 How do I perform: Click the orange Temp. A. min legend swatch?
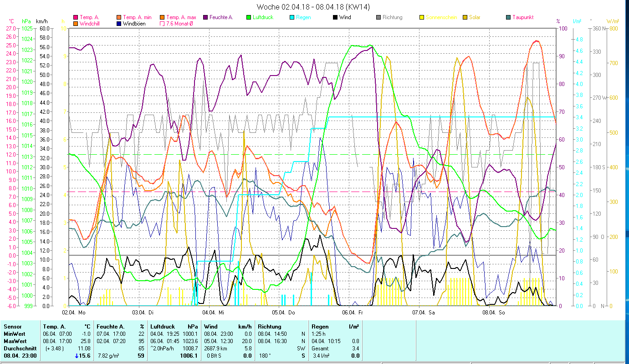point(118,17)
